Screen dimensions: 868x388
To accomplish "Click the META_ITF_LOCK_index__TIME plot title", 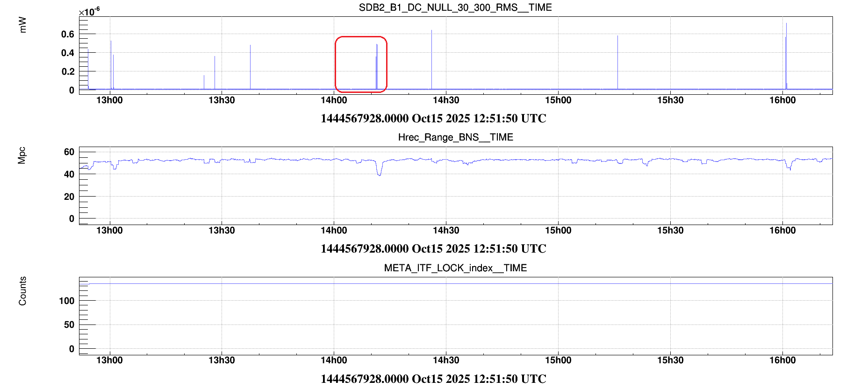I will pyautogui.click(x=455, y=268).
